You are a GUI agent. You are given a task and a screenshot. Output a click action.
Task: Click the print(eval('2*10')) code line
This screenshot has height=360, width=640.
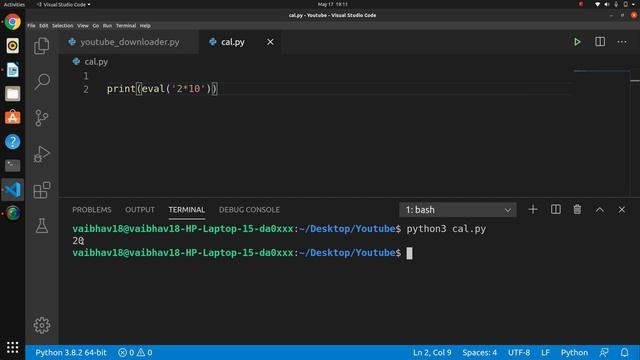click(x=162, y=89)
